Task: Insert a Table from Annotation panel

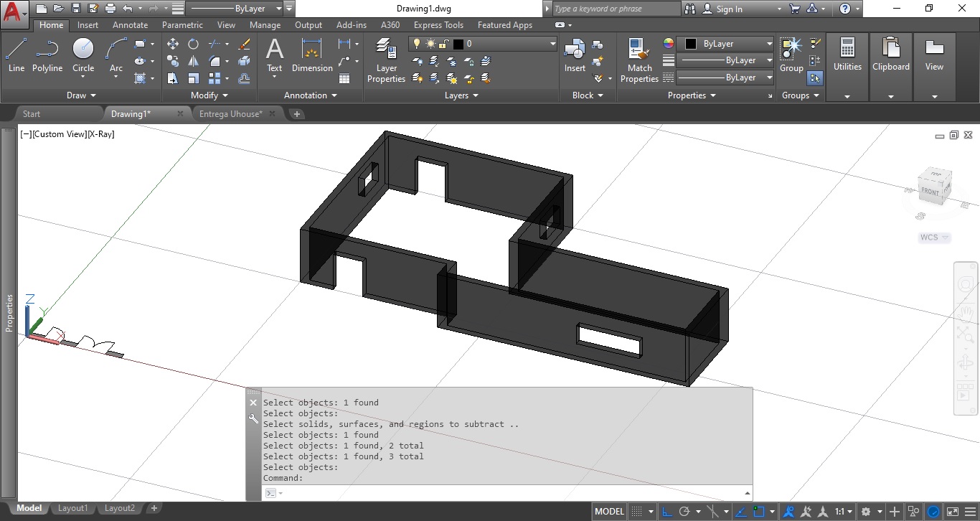Action: tap(344, 78)
